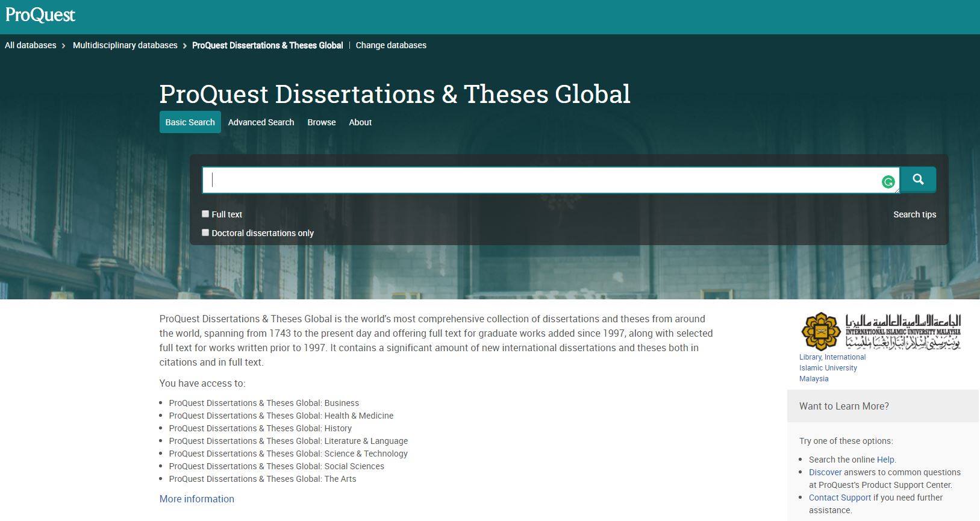This screenshot has height=521, width=980.
Task: Click the Grammarly icon in search box
Action: tap(888, 182)
